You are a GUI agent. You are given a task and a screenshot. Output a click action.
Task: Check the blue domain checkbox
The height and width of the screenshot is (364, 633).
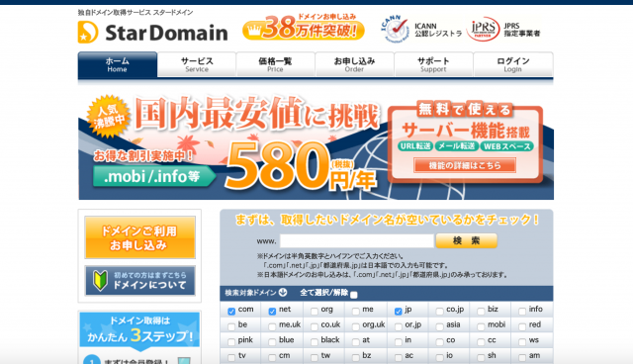272,342
